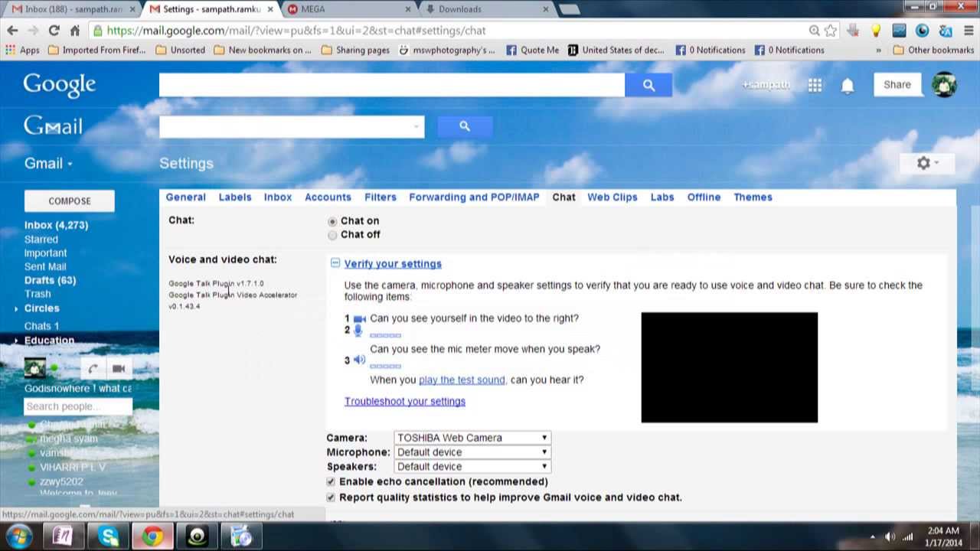
Task: Switch to the Labels settings tab
Action: point(235,197)
